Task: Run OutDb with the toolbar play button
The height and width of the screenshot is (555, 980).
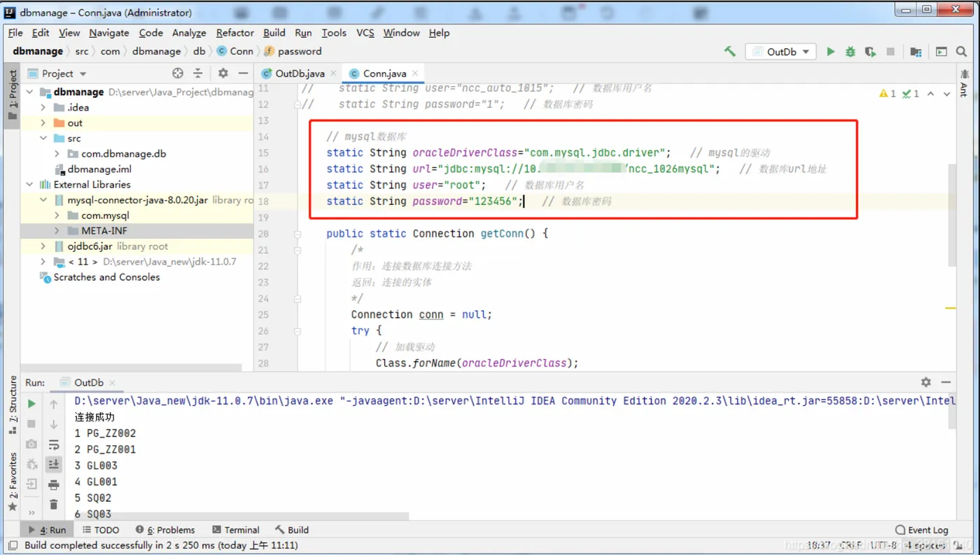Action: 830,52
